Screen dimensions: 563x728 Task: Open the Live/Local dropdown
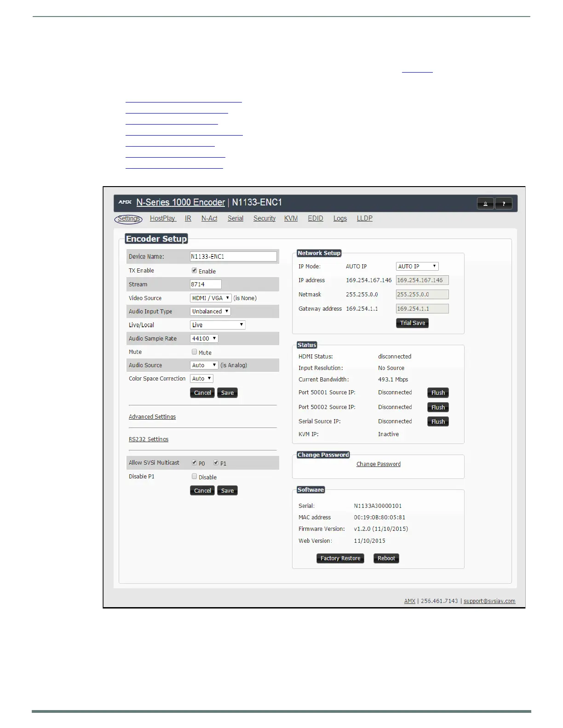tap(218, 325)
